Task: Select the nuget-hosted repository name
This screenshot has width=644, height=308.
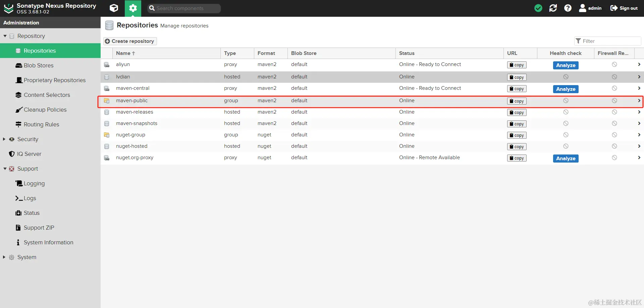Action: tap(132, 146)
